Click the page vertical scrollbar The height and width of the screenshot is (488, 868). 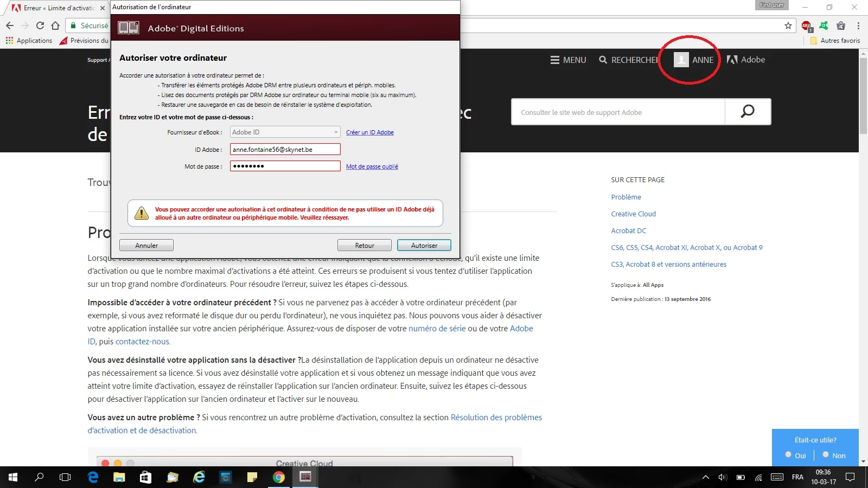[x=863, y=95]
